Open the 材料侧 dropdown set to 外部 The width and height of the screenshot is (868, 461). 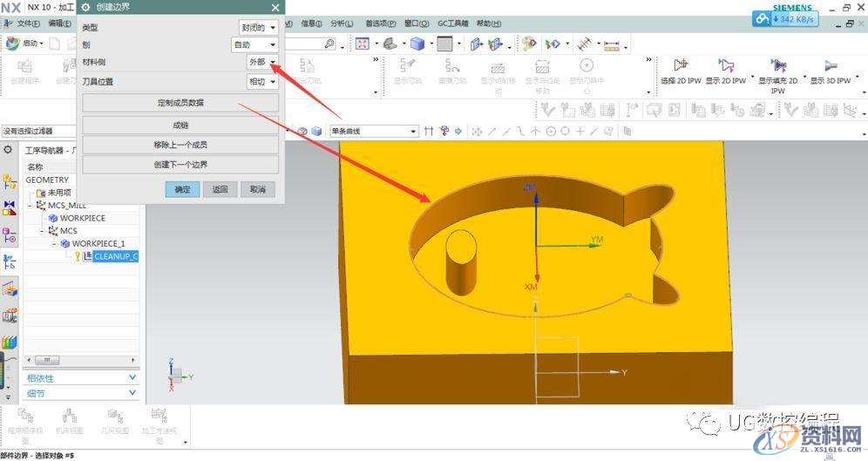(262, 62)
